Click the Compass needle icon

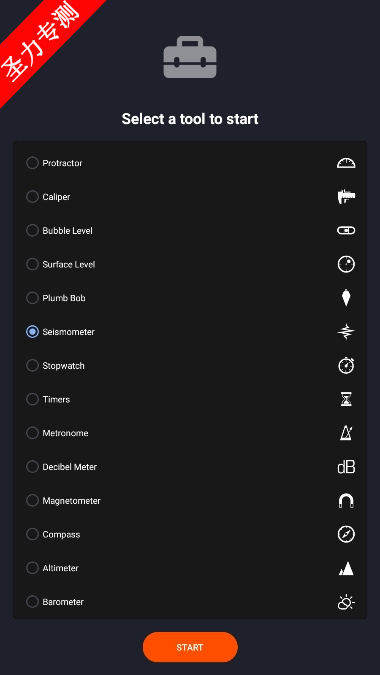coord(346,534)
